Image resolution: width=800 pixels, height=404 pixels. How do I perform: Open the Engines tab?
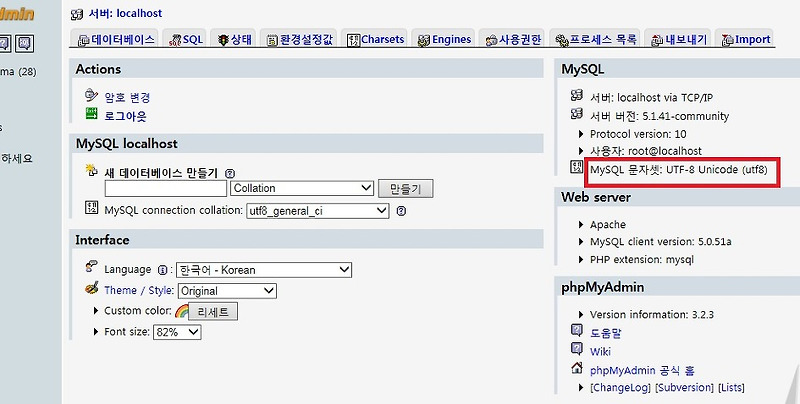click(x=444, y=39)
